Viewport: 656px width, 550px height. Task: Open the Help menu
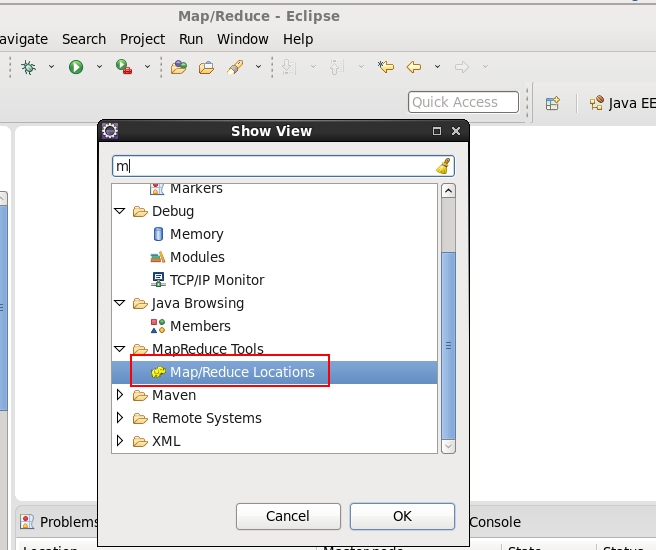(x=298, y=39)
